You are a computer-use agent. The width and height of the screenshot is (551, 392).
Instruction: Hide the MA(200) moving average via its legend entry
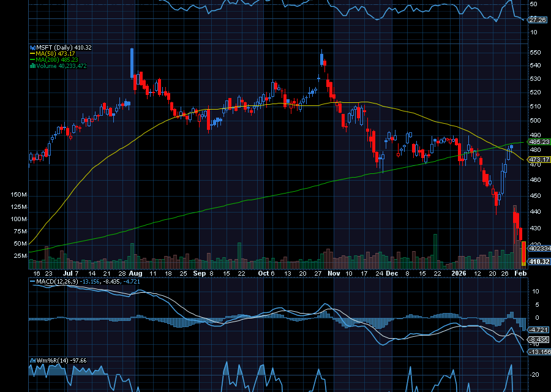pos(58,59)
